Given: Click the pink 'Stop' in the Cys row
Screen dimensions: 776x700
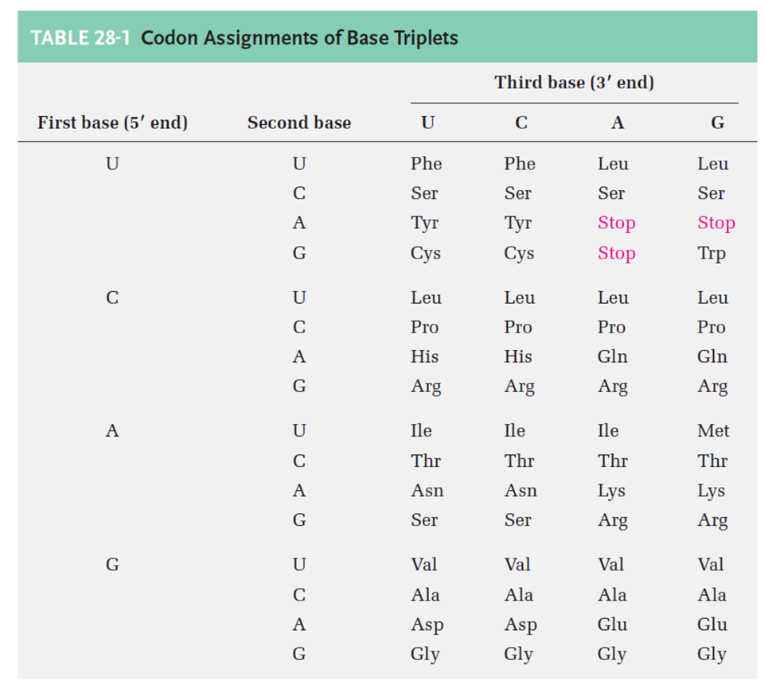Looking at the screenshot, I should pyautogui.click(x=616, y=254).
